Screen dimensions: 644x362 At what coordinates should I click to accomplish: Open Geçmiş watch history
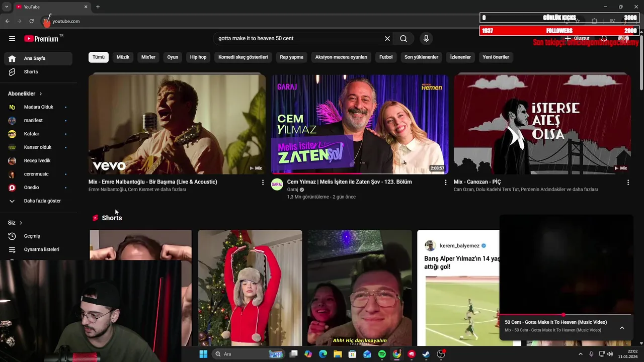coord(38,236)
